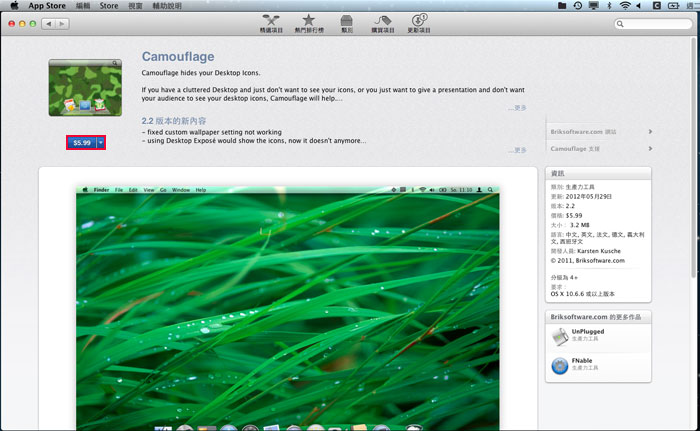The width and height of the screenshot is (700, 431).
Task: Open the Apple menu
Action: pyautogui.click(x=14, y=5)
